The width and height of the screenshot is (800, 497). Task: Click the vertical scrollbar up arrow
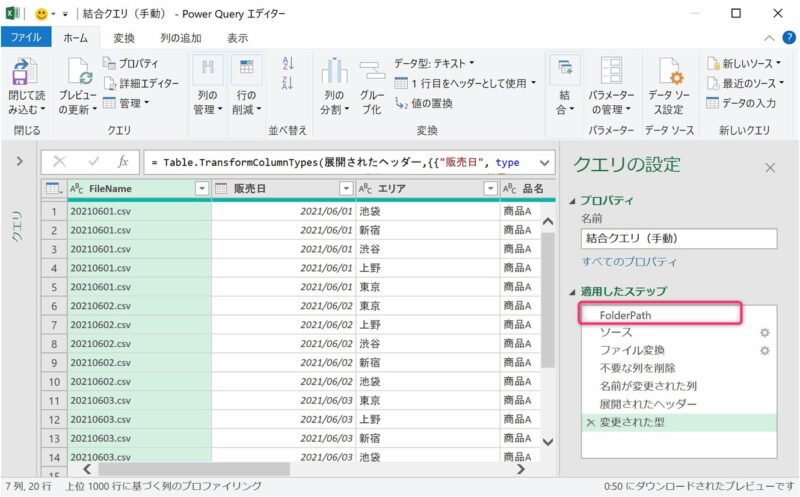(x=548, y=221)
